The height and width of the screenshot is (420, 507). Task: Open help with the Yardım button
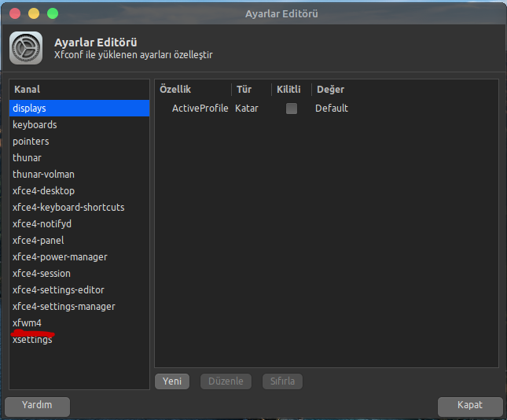[37, 407]
